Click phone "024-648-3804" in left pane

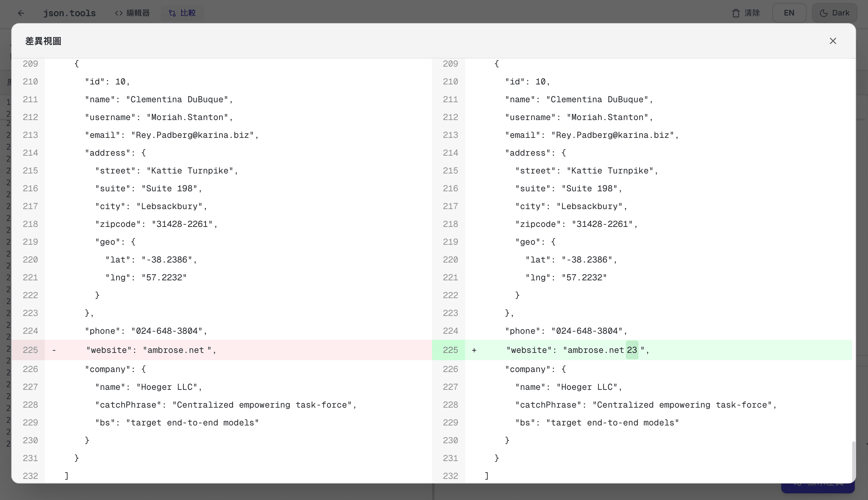click(x=167, y=331)
